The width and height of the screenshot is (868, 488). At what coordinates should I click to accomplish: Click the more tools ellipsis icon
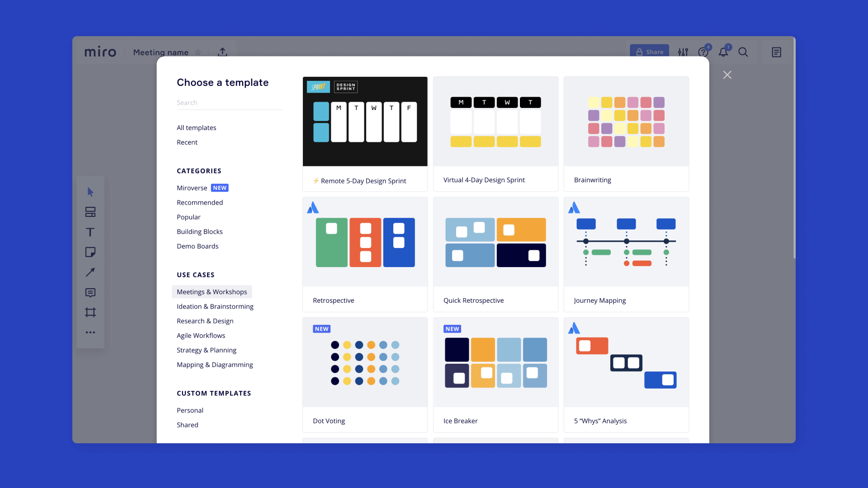(90, 333)
